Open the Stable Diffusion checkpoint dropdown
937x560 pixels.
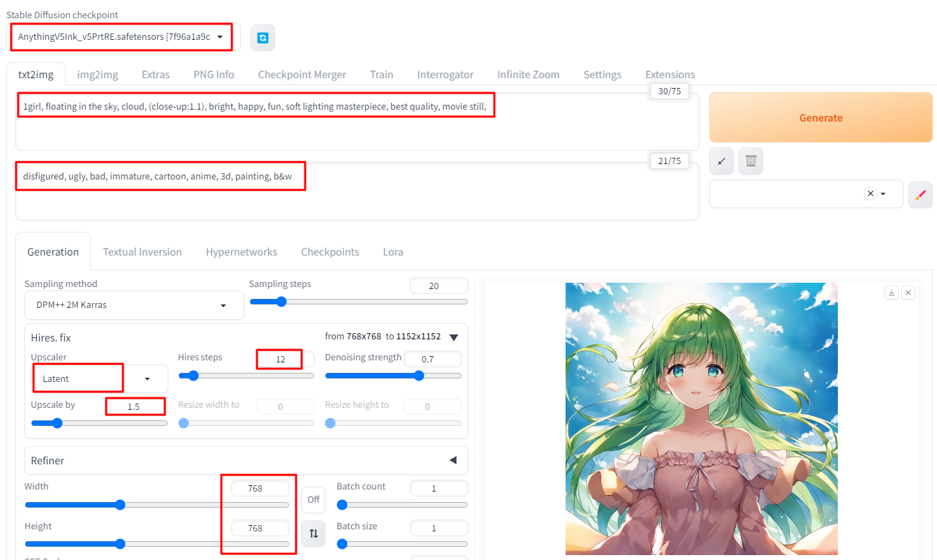click(125, 37)
